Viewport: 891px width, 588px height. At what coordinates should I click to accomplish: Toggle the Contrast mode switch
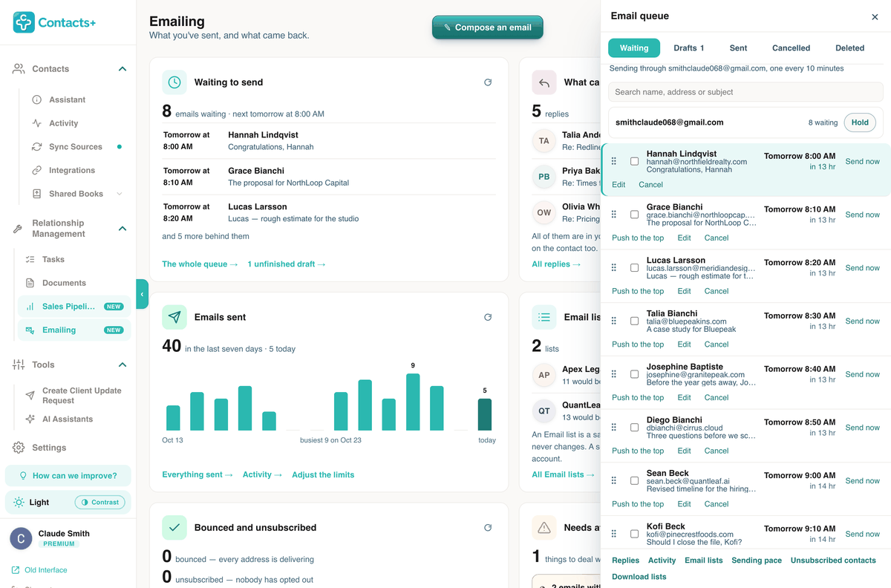[x=100, y=503]
